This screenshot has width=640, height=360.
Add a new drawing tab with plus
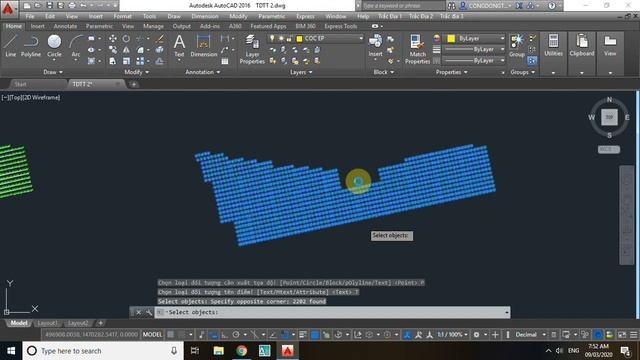(133, 84)
